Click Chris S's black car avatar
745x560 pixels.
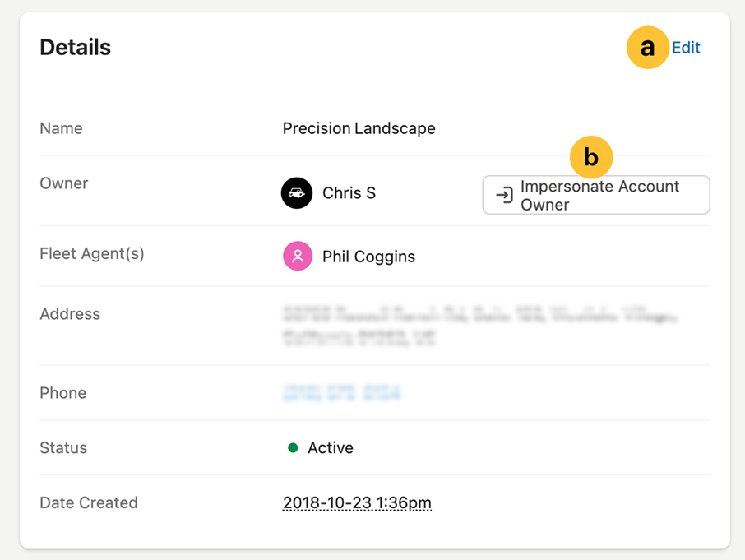coord(297,193)
